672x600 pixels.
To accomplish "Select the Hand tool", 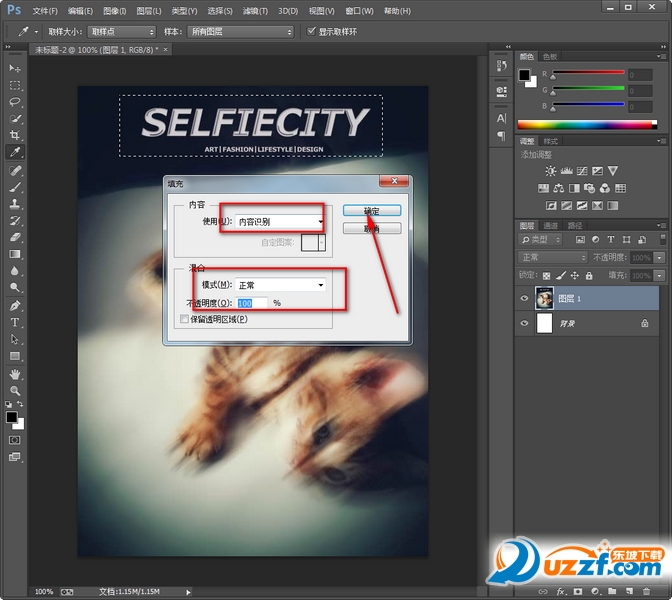I will (x=15, y=374).
